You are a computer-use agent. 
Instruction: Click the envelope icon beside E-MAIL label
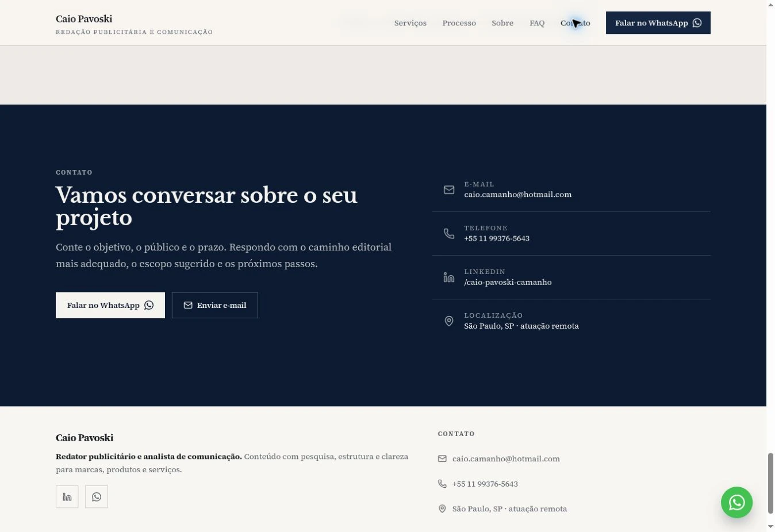click(x=449, y=190)
